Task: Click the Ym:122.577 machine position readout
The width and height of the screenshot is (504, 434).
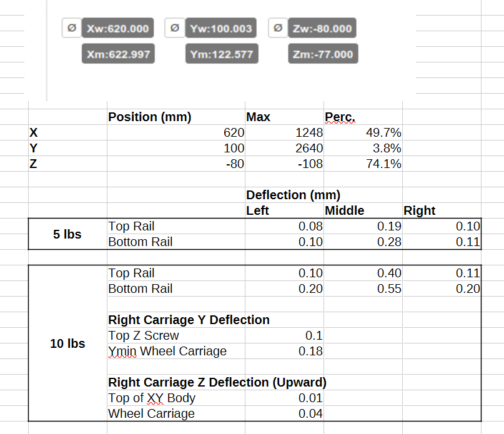Action: [x=221, y=54]
